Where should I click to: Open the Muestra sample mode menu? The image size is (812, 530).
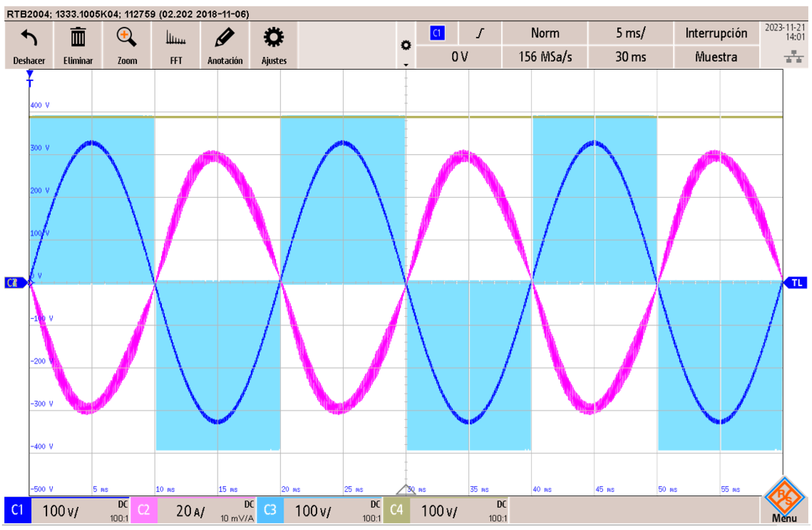(716, 57)
